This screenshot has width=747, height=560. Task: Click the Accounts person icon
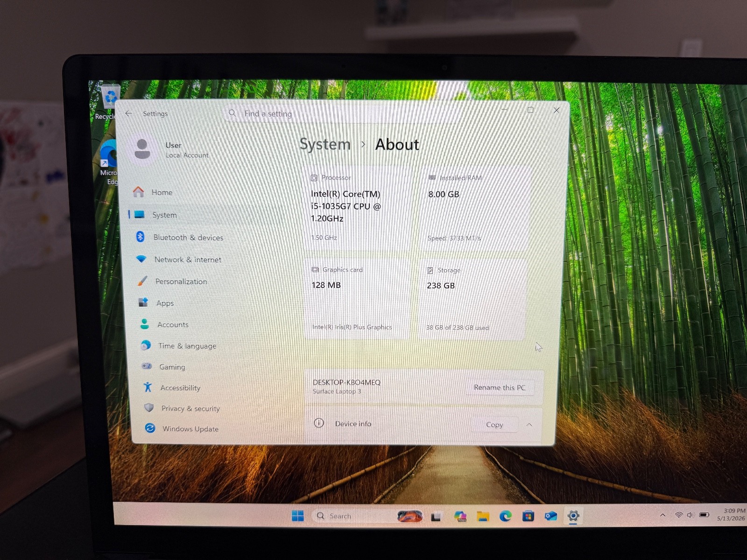pyautogui.click(x=145, y=324)
